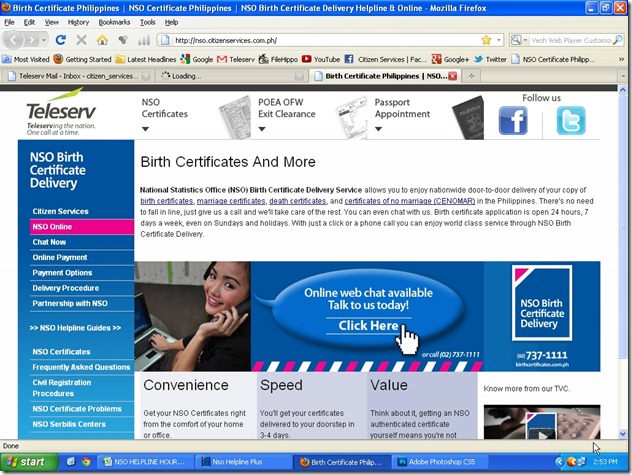
Task: Open the Bookmarks menu
Action: click(114, 22)
